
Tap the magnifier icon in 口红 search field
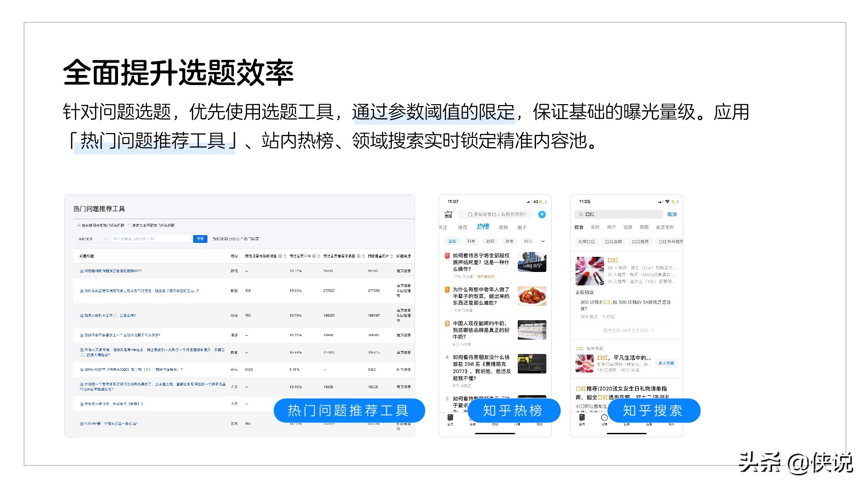(x=581, y=214)
